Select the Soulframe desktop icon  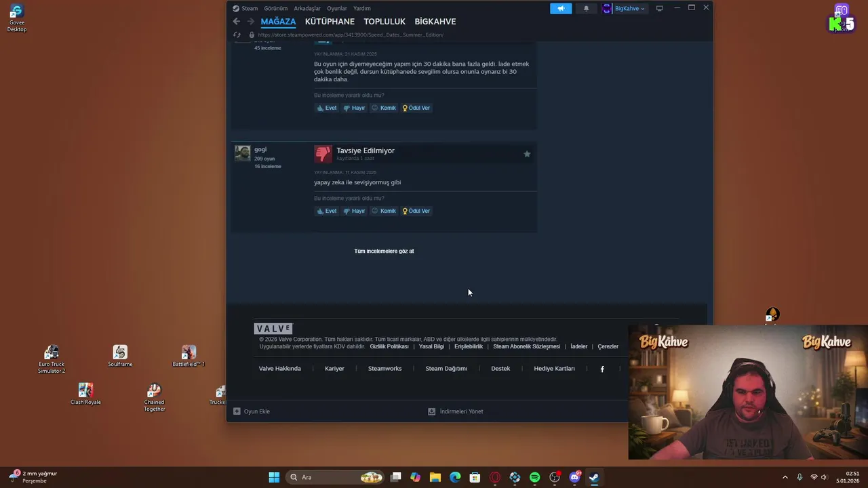tap(120, 356)
